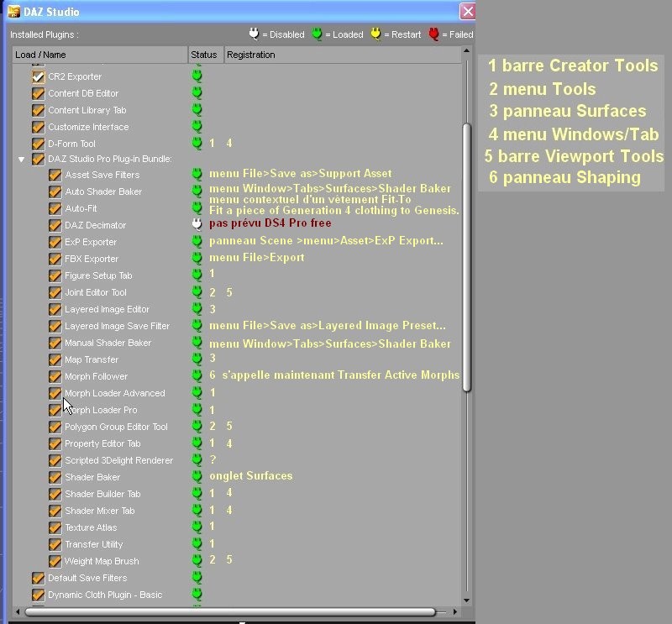Click the loaded plug icon for FBX Exporter
This screenshot has height=624, width=672.
[x=197, y=259]
